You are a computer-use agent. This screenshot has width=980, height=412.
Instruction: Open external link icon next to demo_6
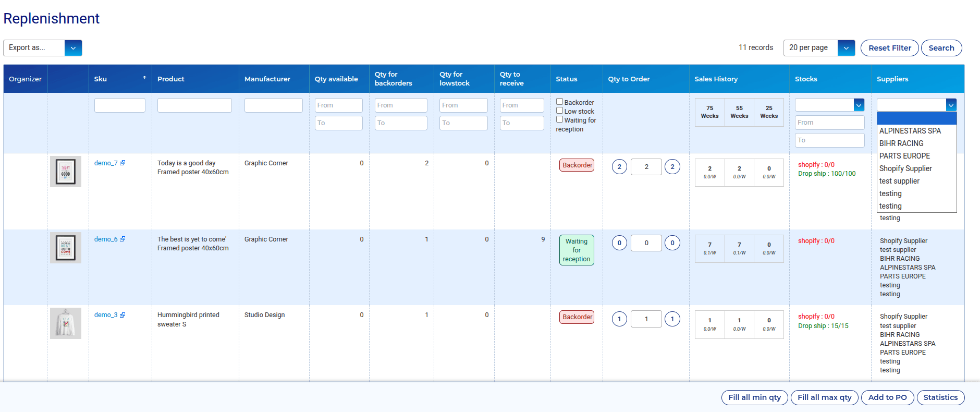point(123,239)
